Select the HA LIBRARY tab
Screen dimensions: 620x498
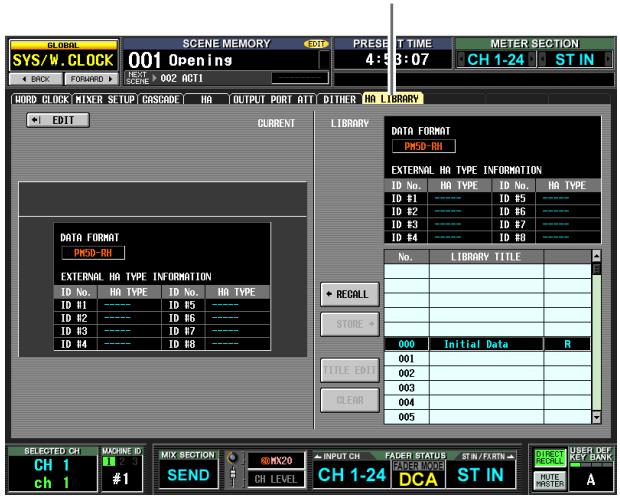coord(392,98)
